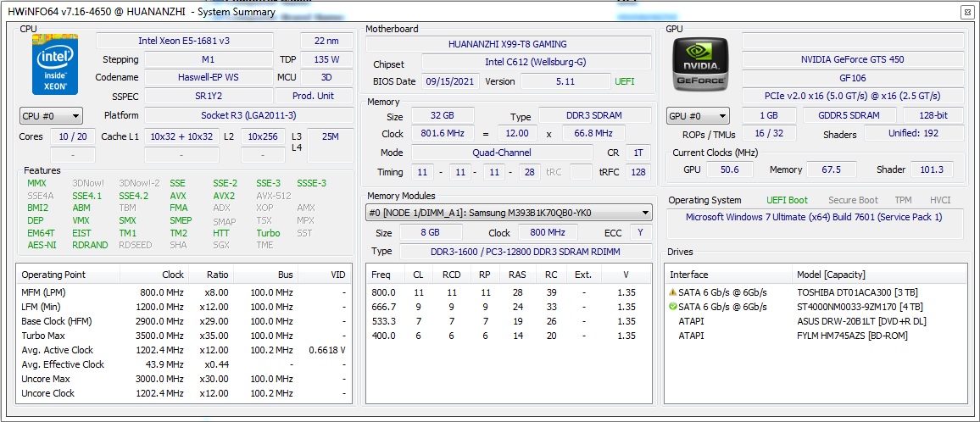Screen dimensions: 980x422
Task: Click the Haswell-EP WS codename field
Action: 209,77
